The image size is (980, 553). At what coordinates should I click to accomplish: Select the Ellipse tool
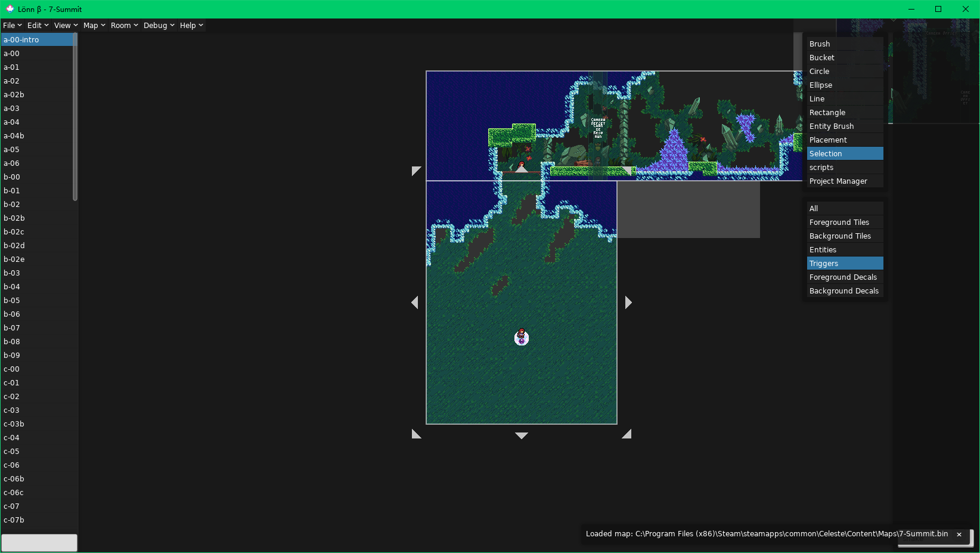[845, 85]
